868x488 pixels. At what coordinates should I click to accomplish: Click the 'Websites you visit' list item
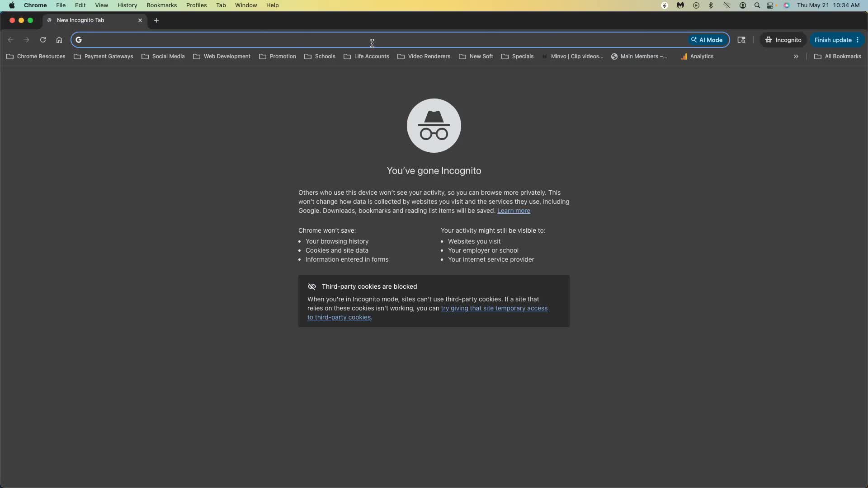pyautogui.click(x=474, y=241)
